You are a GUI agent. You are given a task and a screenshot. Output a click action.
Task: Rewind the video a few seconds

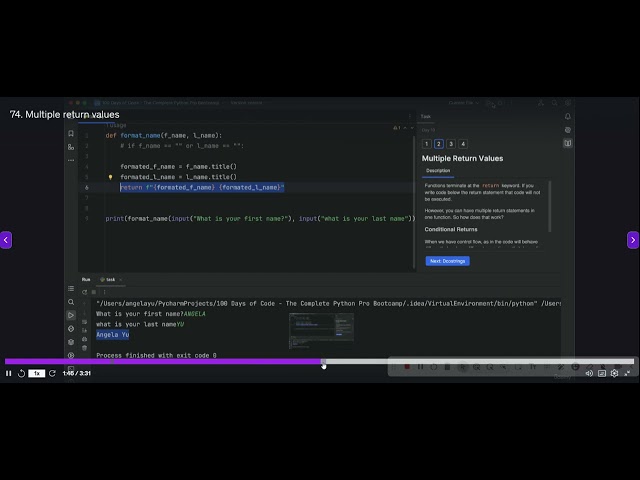tap(21, 373)
